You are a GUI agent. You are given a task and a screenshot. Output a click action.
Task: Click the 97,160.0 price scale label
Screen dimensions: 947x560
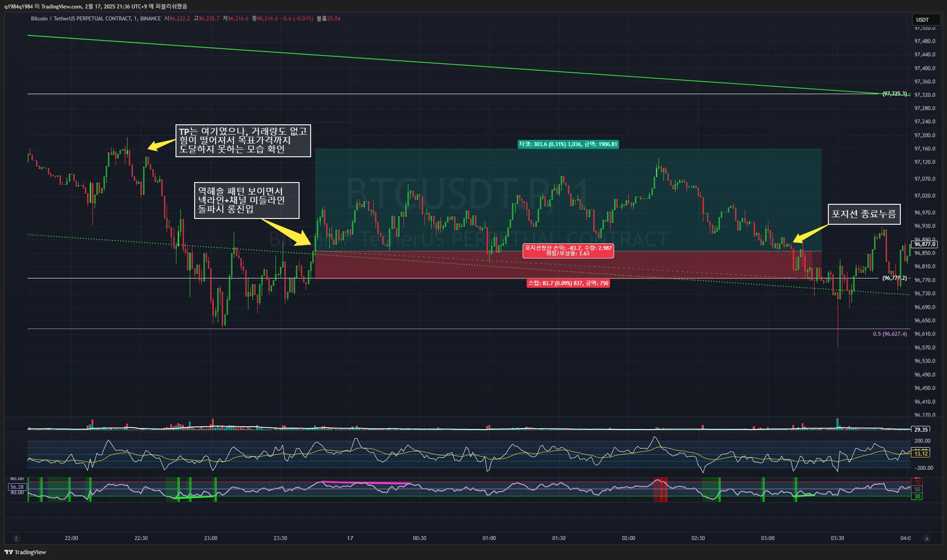(x=925, y=149)
